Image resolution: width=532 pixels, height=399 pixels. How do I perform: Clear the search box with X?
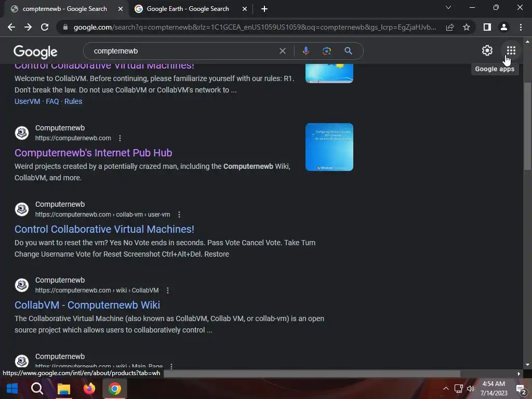coord(282,51)
